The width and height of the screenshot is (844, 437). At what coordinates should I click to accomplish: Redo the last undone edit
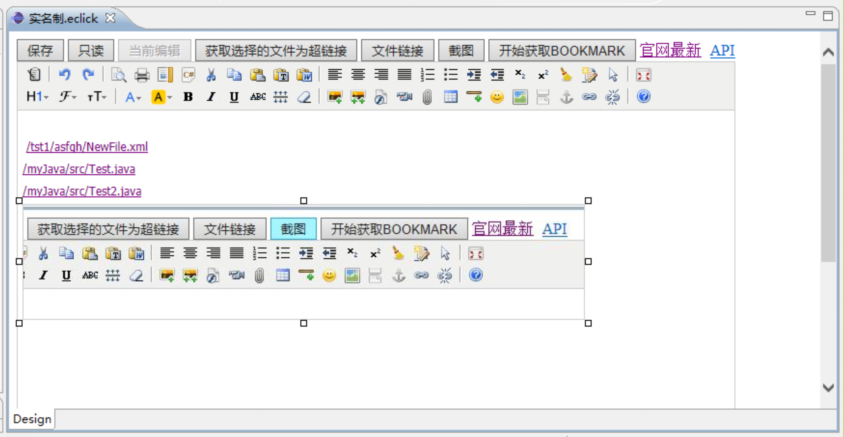click(88, 75)
